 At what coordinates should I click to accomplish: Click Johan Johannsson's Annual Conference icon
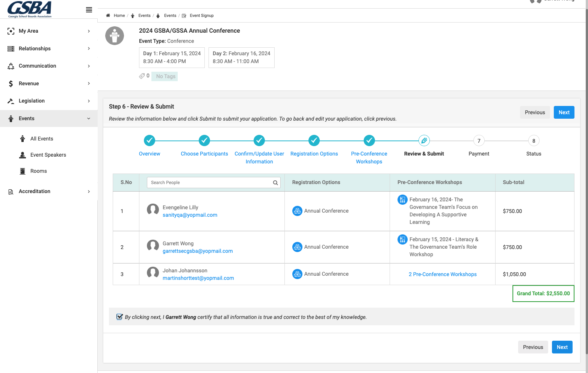(x=297, y=274)
